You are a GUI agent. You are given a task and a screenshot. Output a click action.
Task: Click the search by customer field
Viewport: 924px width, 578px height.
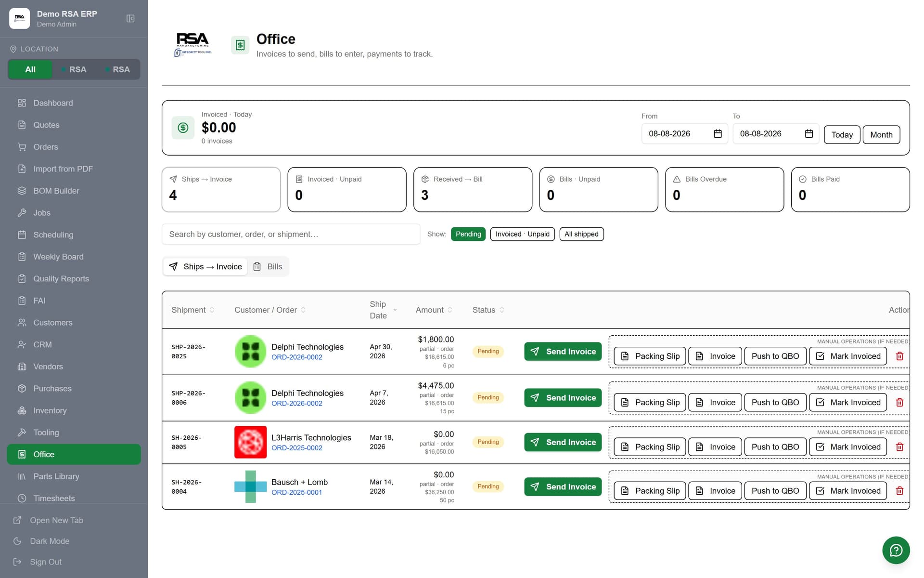coord(291,234)
